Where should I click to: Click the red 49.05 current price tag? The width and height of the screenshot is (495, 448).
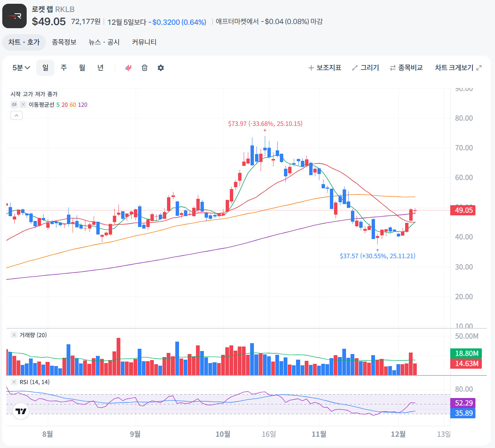click(463, 210)
